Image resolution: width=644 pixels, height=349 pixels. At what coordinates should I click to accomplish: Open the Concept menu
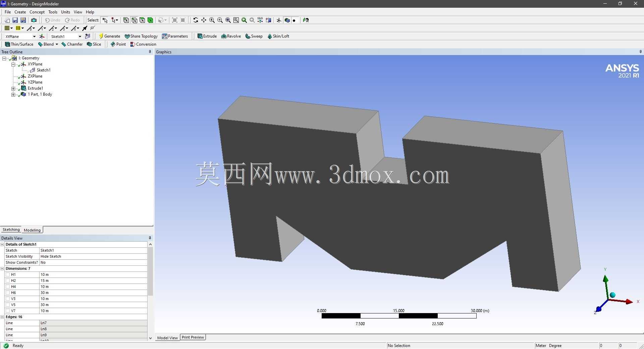[x=37, y=12]
